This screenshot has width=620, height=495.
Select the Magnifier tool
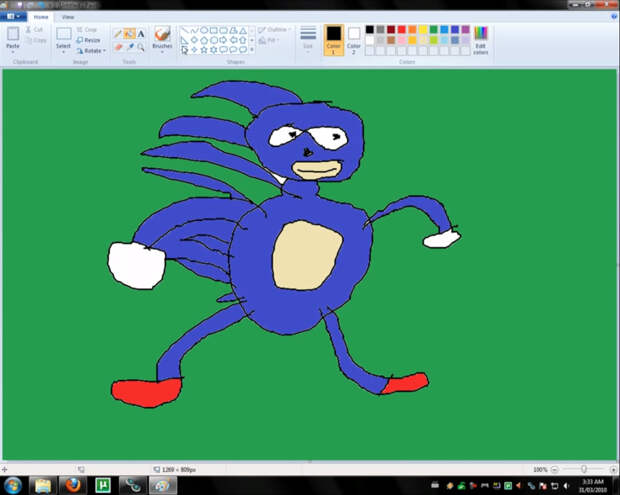click(x=141, y=47)
